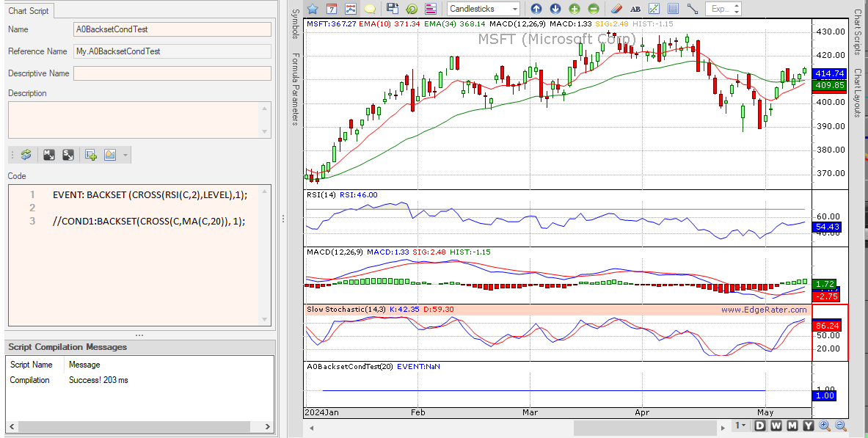Click the pink horizontal bars icon
The height and width of the screenshot is (438, 868).
pyautogui.click(x=431, y=9)
